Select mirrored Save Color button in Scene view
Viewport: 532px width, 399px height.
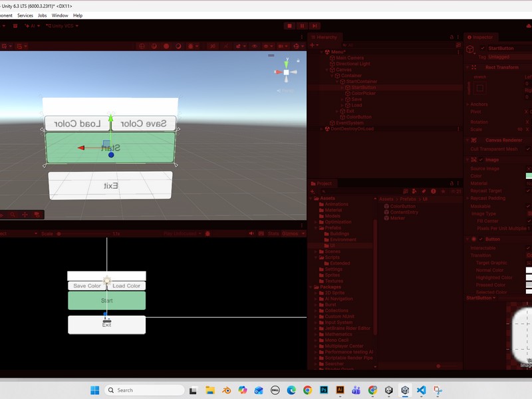pos(144,124)
